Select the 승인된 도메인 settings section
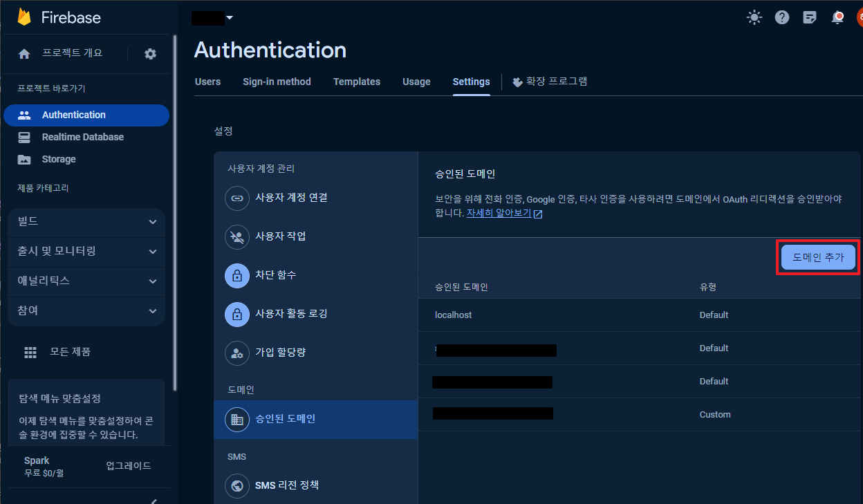 [316, 419]
